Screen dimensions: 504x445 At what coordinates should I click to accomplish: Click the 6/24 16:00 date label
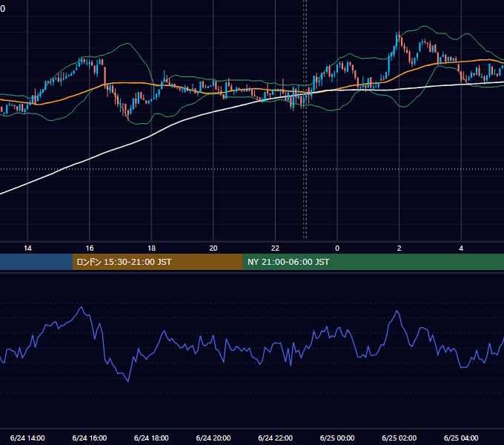coord(90,438)
